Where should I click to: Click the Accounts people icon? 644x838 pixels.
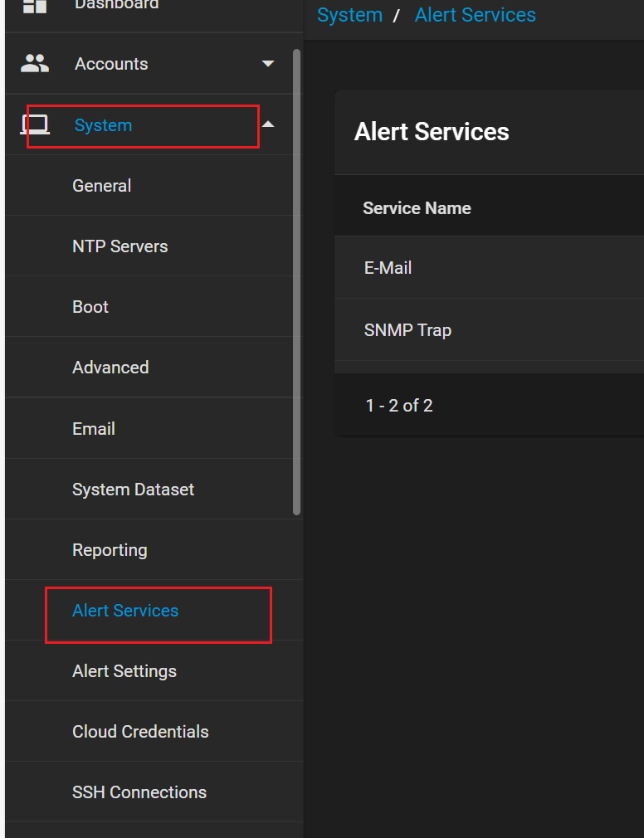[35, 64]
